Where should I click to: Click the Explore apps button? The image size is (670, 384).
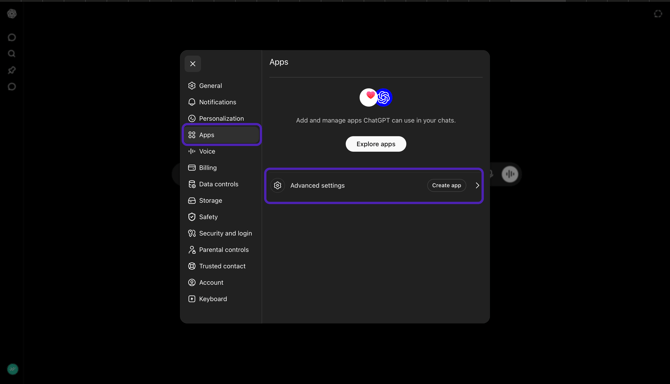(376, 144)
